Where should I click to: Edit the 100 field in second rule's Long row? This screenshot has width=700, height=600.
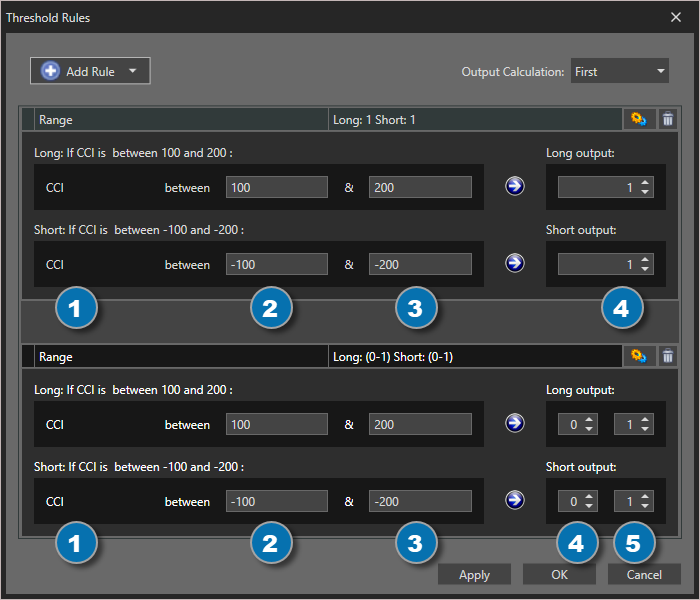(x=277, y=424)
